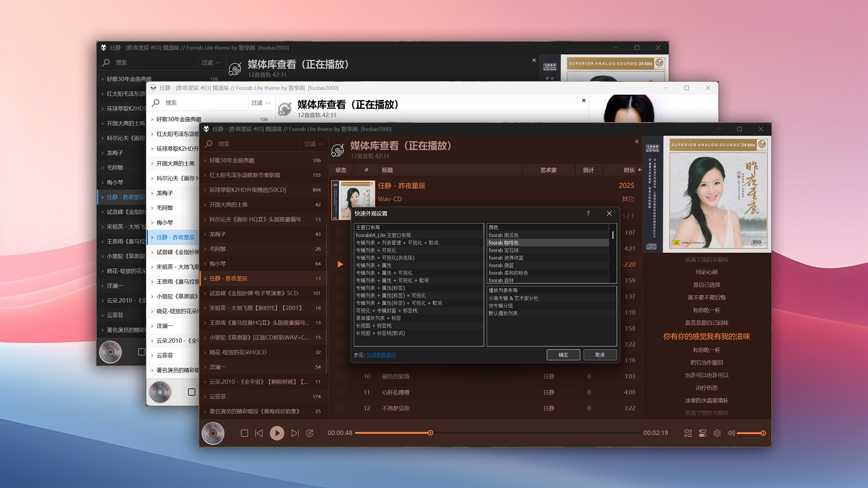Click the toggle-switches quick settings icon
The image size is (868, 488).
(703, 433)
